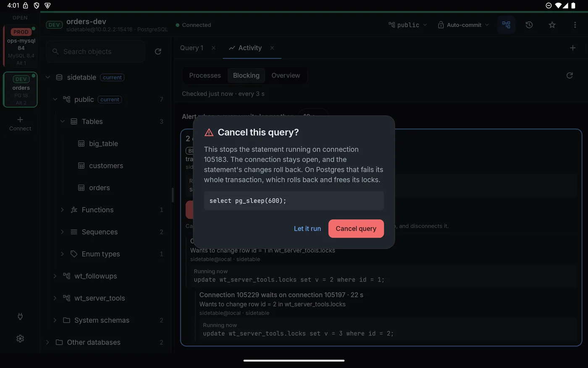The height and width of the screenshot is (368, 588).
Task: Switch to the Query 1 tab
Action: click(192, 48)
